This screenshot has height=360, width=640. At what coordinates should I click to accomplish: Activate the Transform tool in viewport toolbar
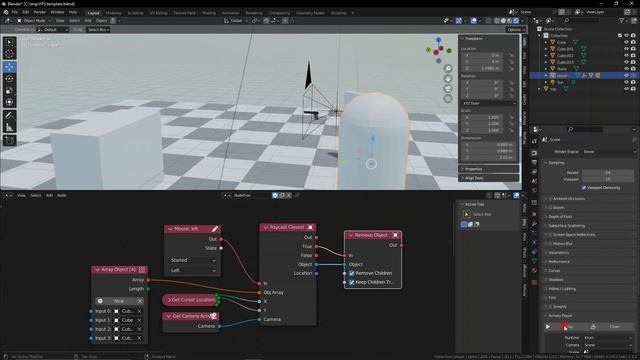point(10,102)
